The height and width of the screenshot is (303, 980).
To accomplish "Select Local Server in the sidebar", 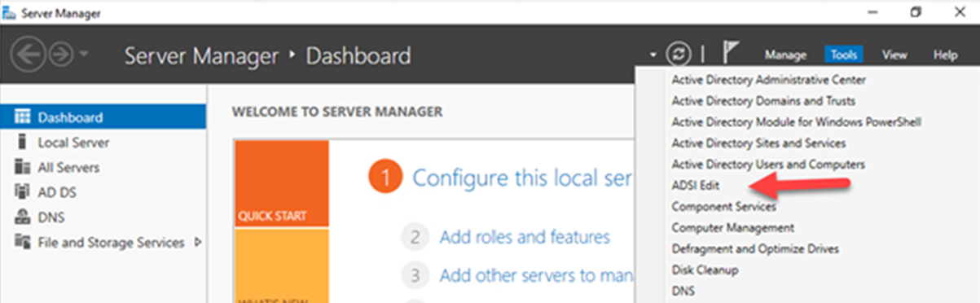I will (x=103, y=143).
